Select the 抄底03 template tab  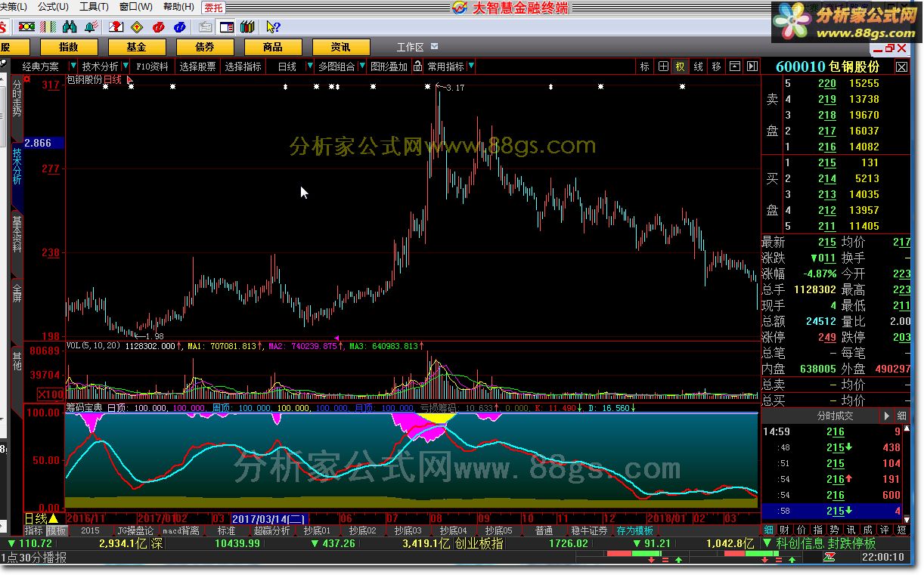(x=408, y=530)
